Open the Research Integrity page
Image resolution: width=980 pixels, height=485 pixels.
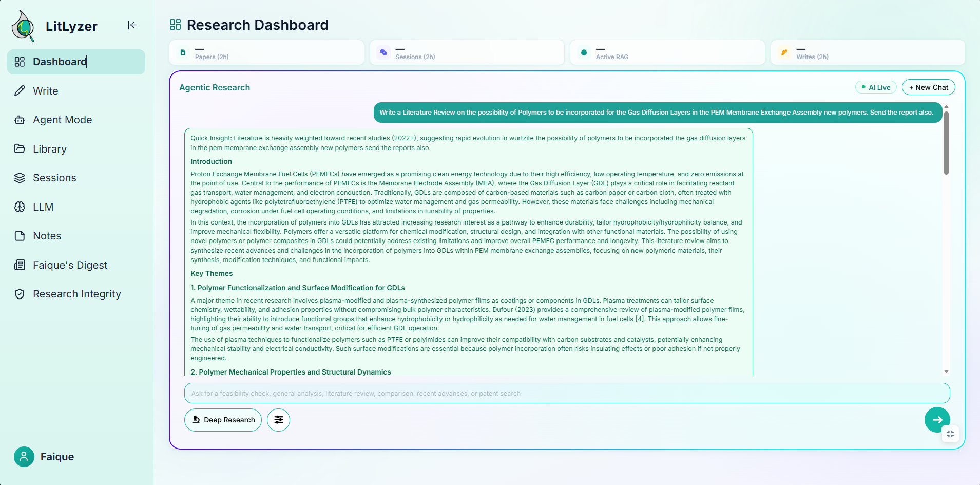[76, 294]
